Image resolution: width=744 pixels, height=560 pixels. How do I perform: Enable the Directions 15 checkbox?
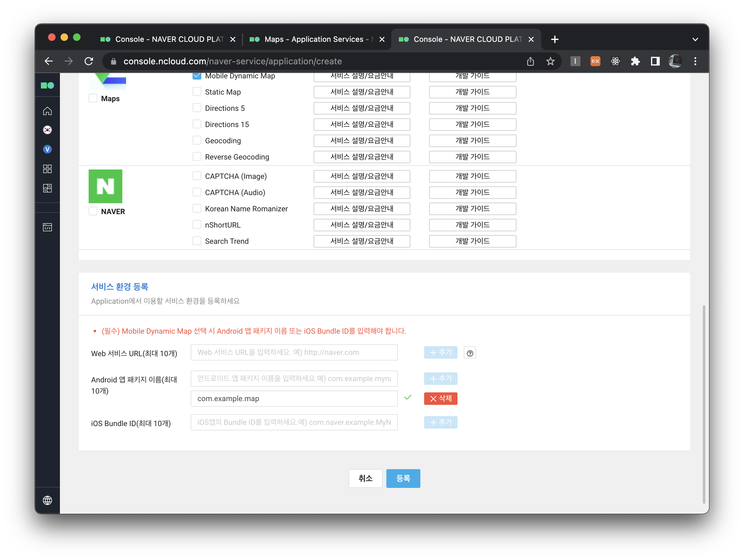[x=197, y=124]
